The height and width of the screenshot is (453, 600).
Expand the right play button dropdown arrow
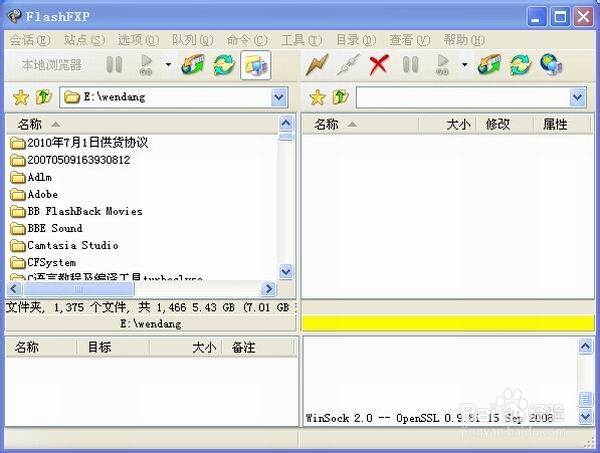(x=464, y=64)
